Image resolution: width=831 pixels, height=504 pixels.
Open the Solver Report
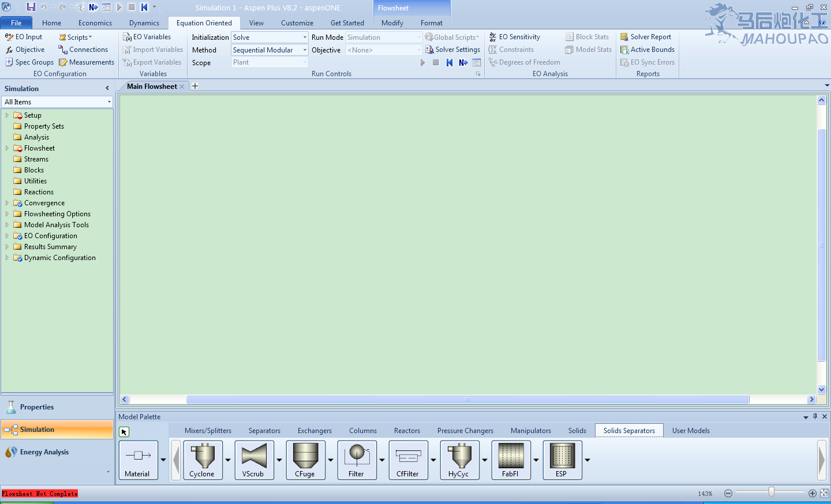(x=646, y=37)
